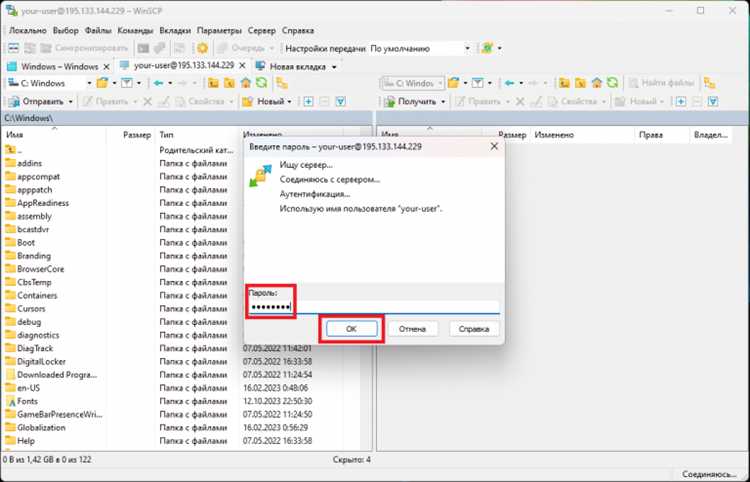Expand the Новая вкладка dropdown arrow

(334, 67)
